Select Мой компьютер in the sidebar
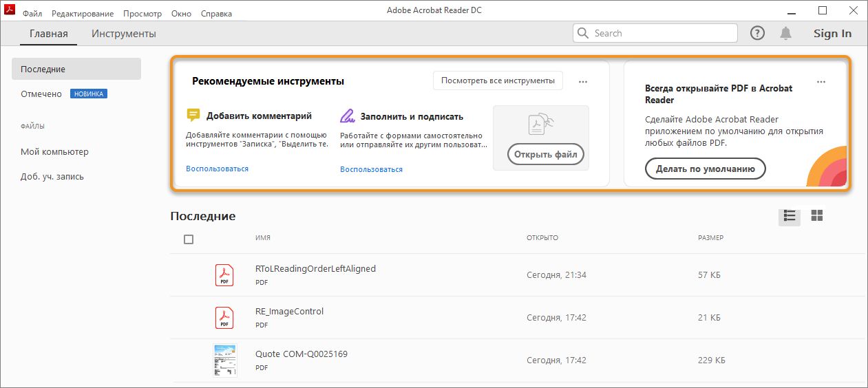Image resolution: width=868 pixels, height=388 pixels. coord(54,151)
